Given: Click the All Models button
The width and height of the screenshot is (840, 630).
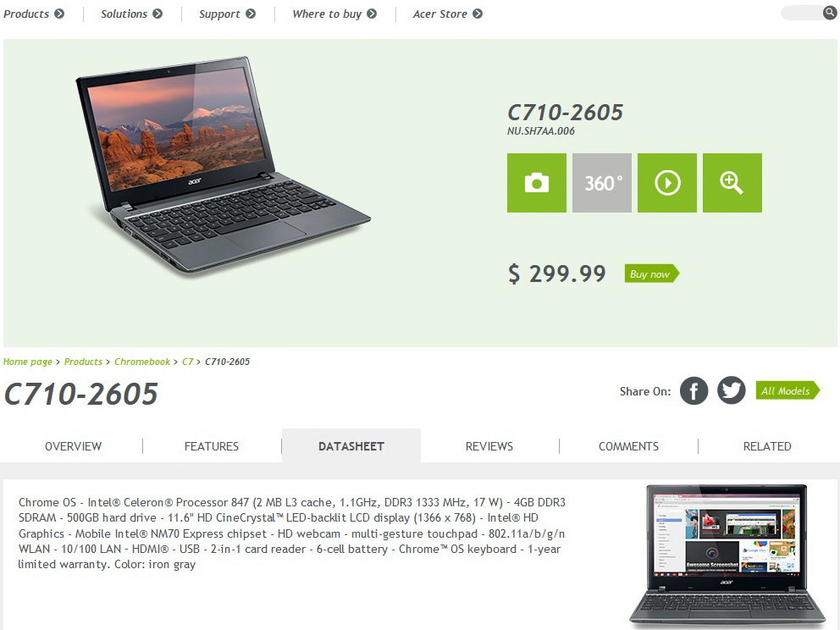Looking at the screenshot, I should 787,390.
